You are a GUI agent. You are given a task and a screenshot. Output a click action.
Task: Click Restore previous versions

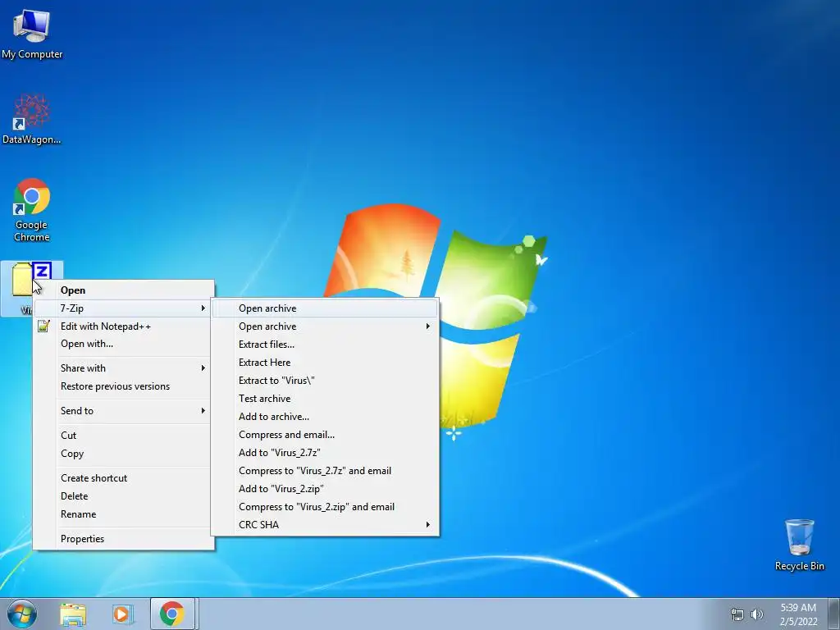(x=124, y=386)
